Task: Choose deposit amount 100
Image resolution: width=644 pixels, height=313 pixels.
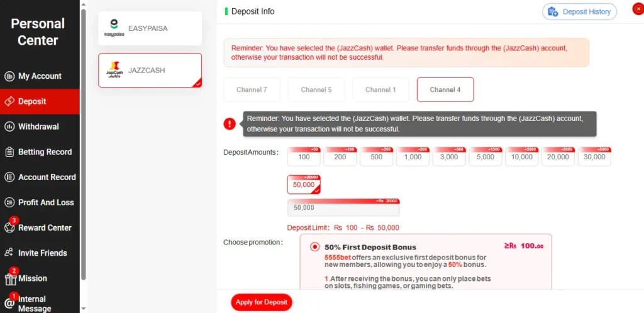Action: click(304, 157)
